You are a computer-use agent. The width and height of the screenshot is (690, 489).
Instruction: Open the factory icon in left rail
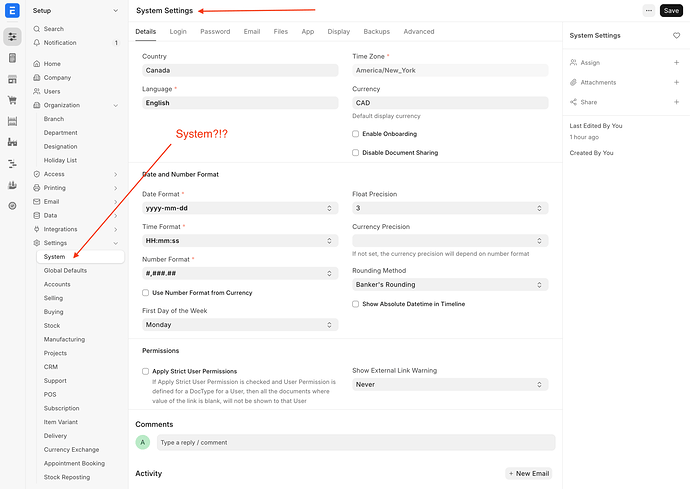[x=12, y=142]
